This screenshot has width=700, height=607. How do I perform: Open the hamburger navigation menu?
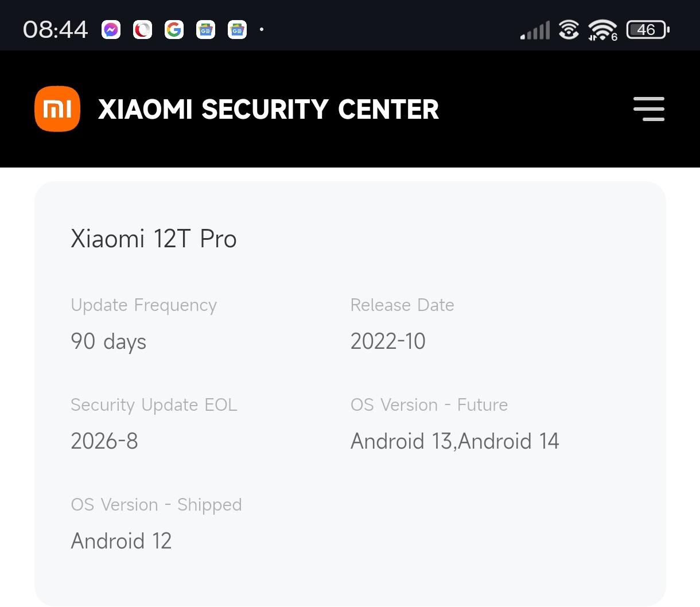(648, 109)
